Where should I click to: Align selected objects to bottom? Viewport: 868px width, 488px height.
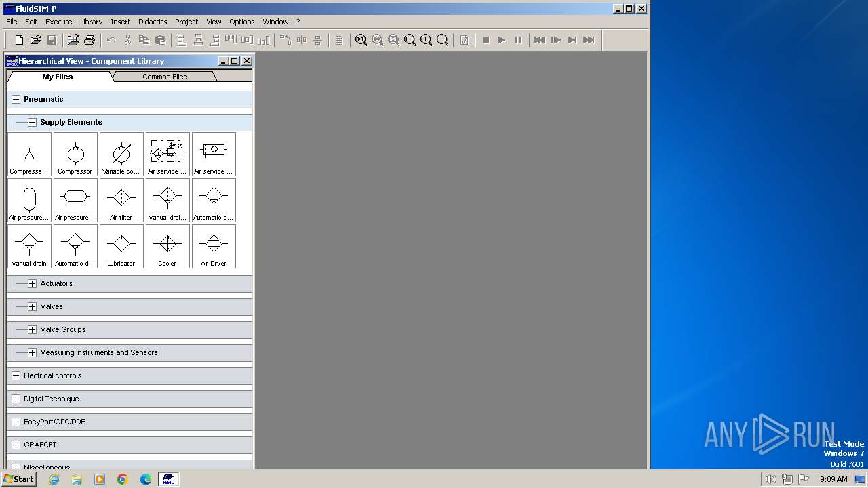click(264, 40)
